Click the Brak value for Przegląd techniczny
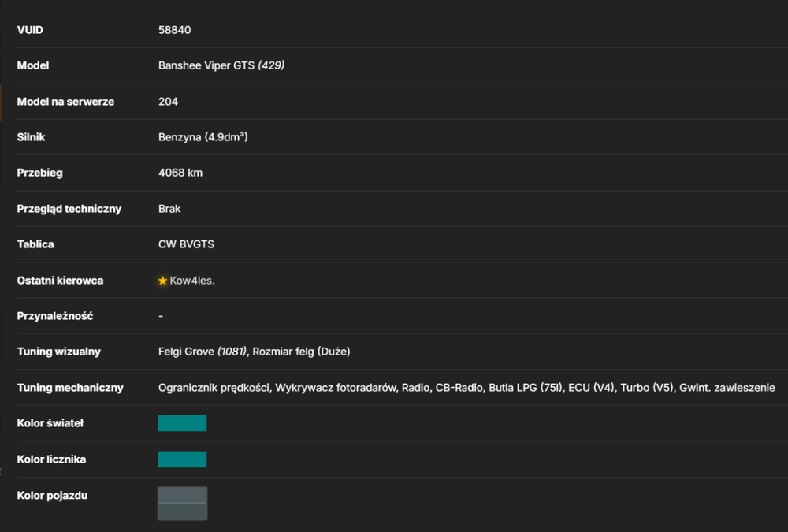 pyautogui.click(x=169, y=209)
